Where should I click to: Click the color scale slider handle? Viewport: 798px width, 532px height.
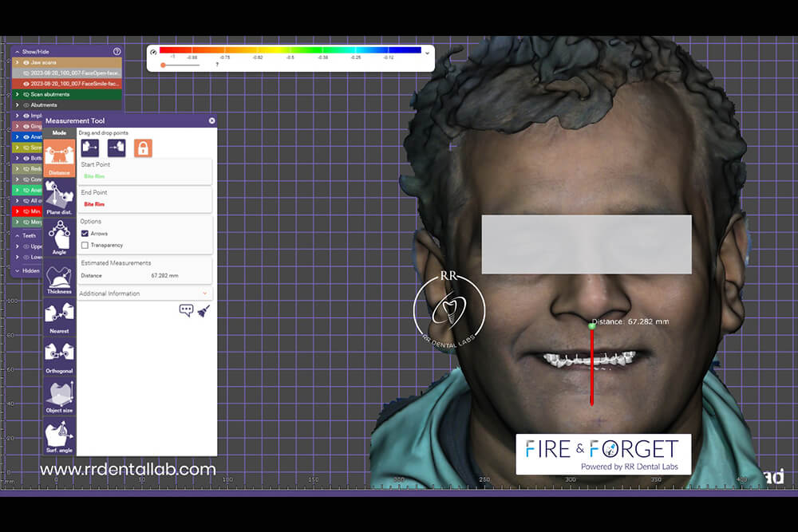click(x=163, y=65)
